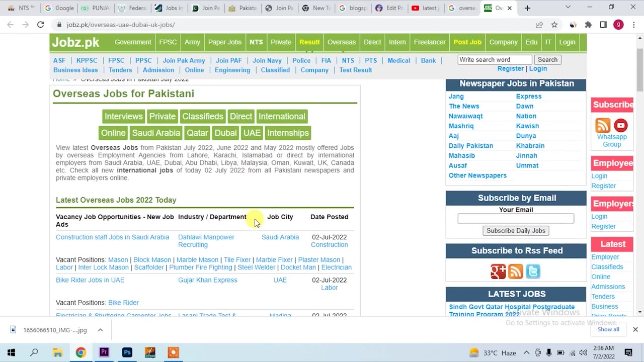Click the address bar URL
Viewport: 644px width, 362px height.
[121, 25]
